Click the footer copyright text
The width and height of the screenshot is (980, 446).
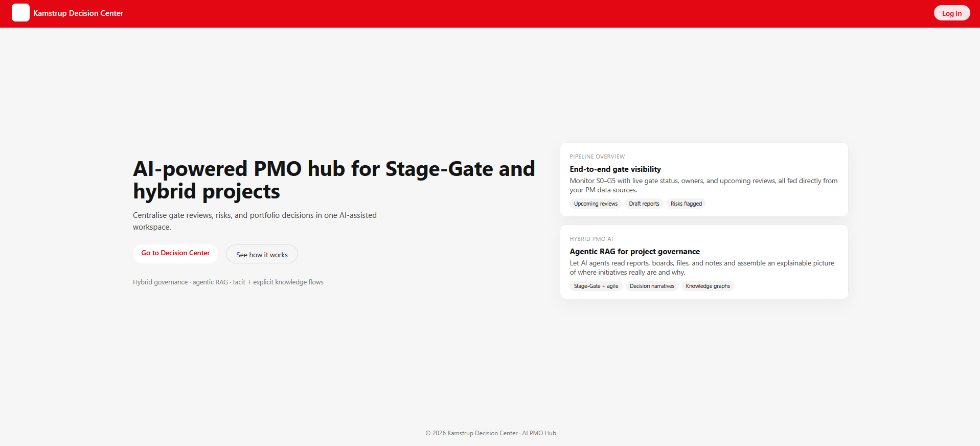490,433
